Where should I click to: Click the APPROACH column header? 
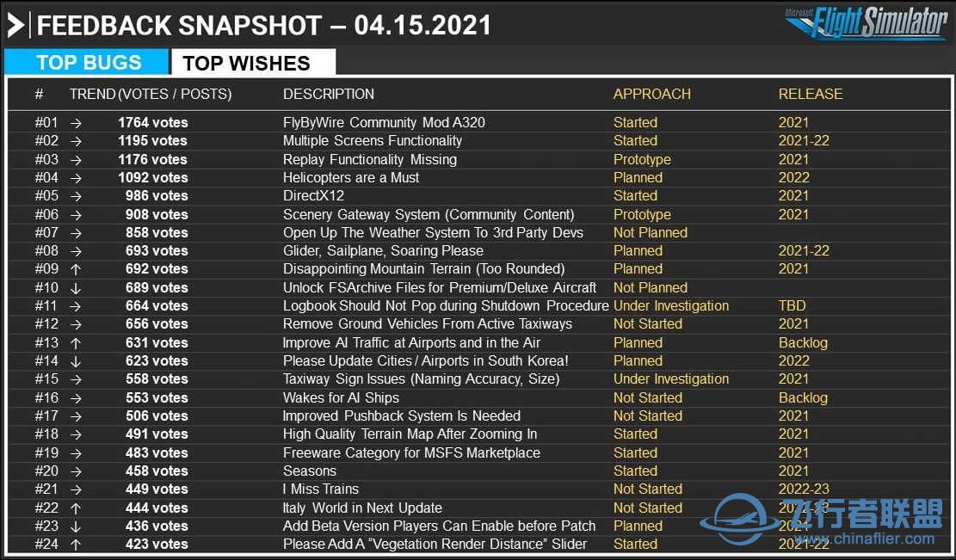point(651,94)
